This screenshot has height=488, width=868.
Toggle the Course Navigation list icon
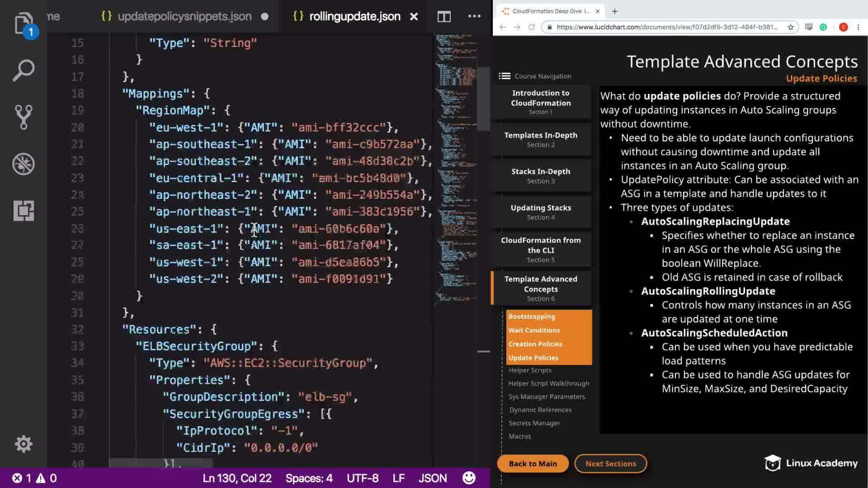coord(505,76)
